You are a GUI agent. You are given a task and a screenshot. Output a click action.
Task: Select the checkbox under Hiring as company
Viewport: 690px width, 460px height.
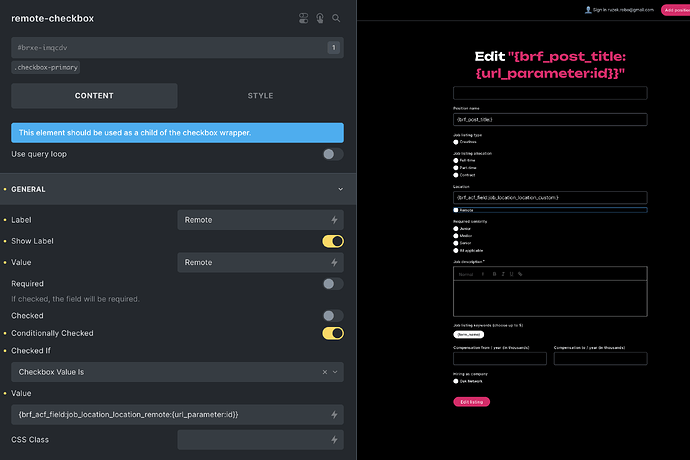click(x=456, y=381)
